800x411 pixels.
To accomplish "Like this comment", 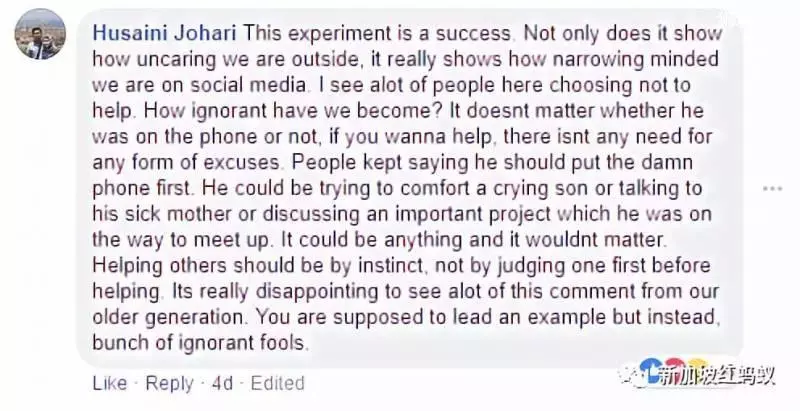I will tap(110, 383).
